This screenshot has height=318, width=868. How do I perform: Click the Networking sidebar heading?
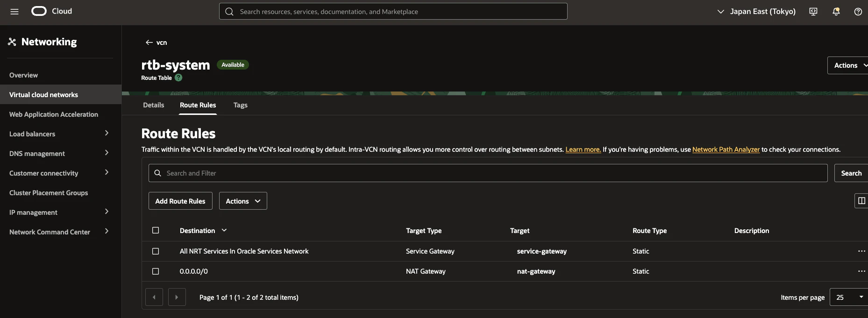pos(49,42)
